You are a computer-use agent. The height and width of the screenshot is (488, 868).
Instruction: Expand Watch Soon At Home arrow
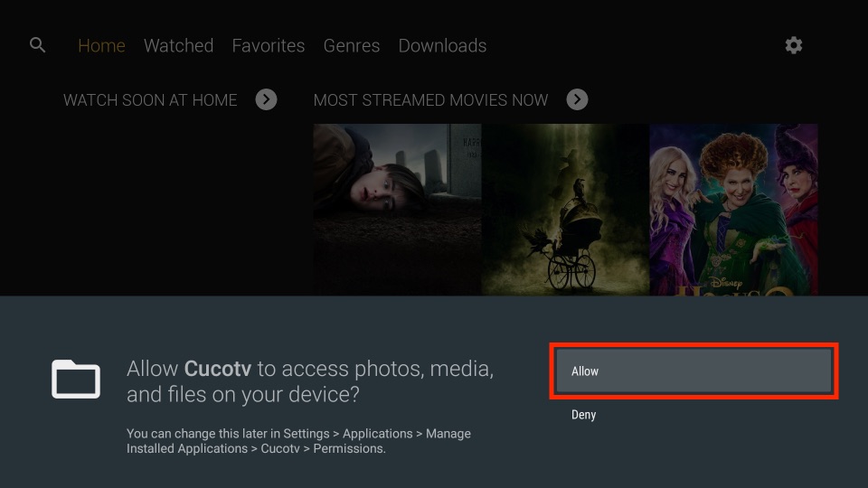(266, 99)
